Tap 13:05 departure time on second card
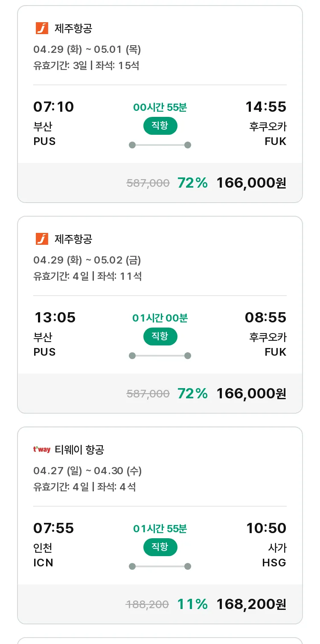320x644 pixels. pyautogui.click(x=55, y=318)
